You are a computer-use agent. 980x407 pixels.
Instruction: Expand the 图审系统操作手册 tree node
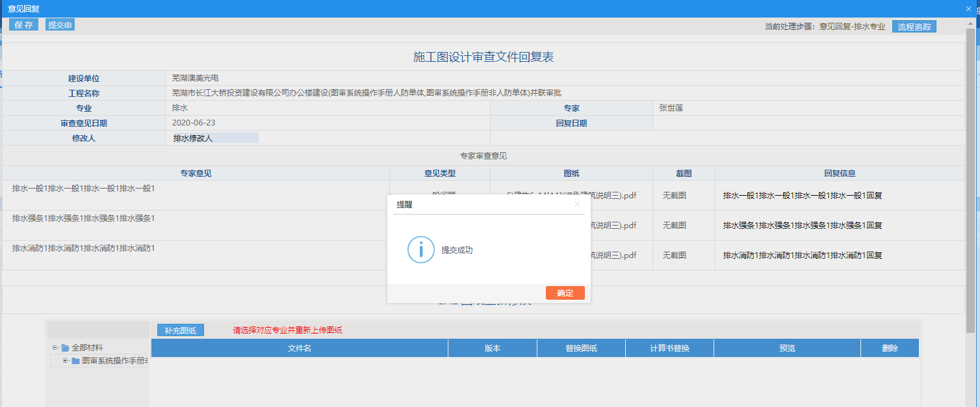(65, 361)
